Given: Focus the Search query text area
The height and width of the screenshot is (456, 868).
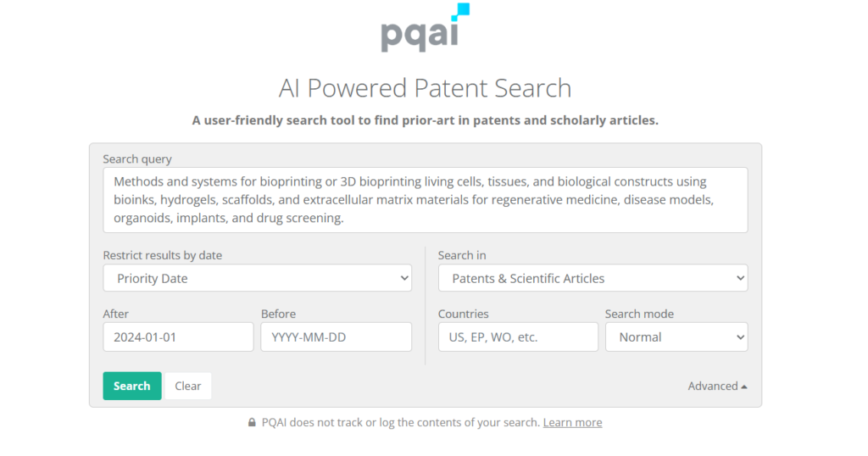Looking at the screenshot, I should coord(425,200).
